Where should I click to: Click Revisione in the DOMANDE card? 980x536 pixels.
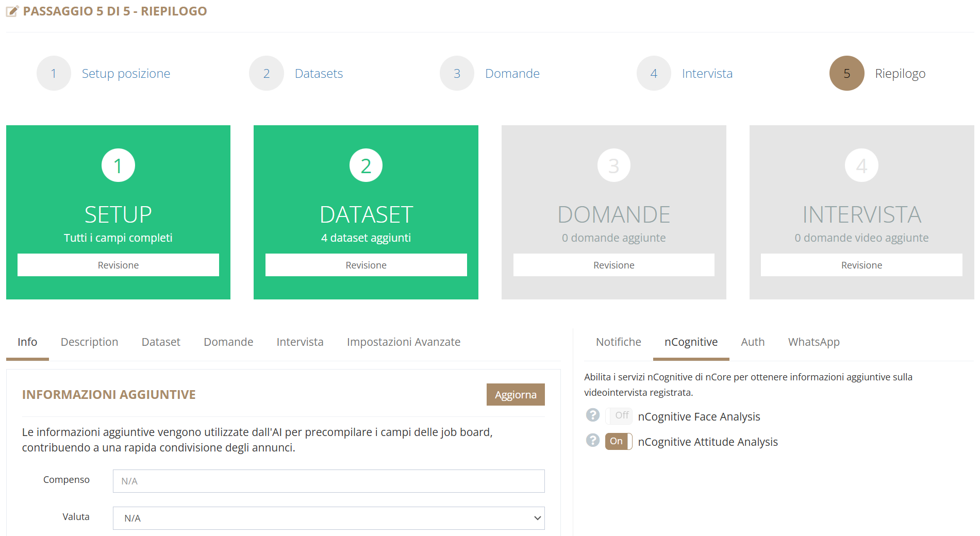point(613,265)
